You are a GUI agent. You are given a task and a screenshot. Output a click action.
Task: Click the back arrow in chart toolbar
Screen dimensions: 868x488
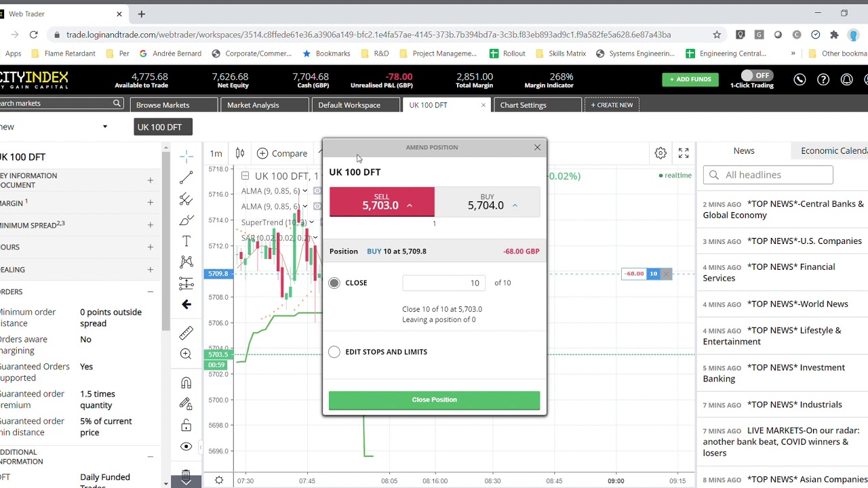pos(186,304)
